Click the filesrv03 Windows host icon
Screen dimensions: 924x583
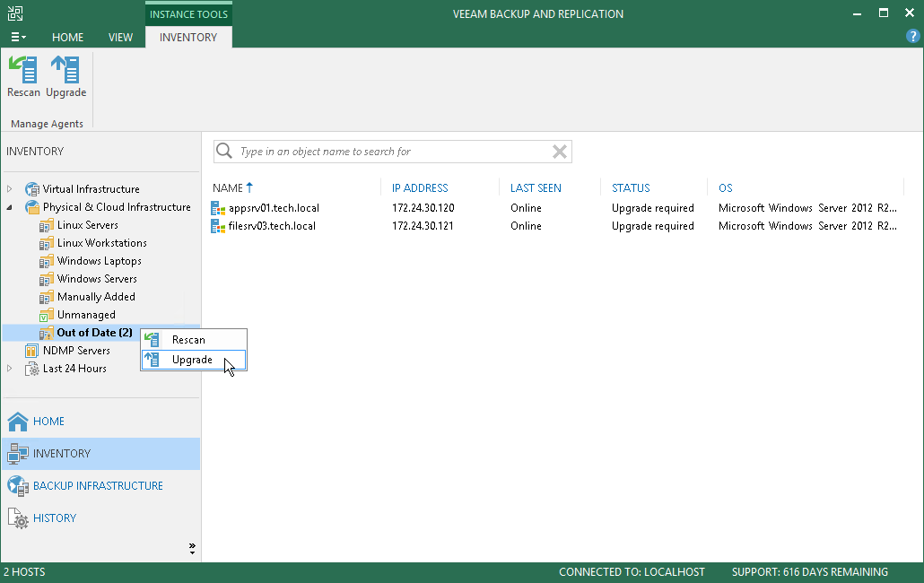pos(218,226)
